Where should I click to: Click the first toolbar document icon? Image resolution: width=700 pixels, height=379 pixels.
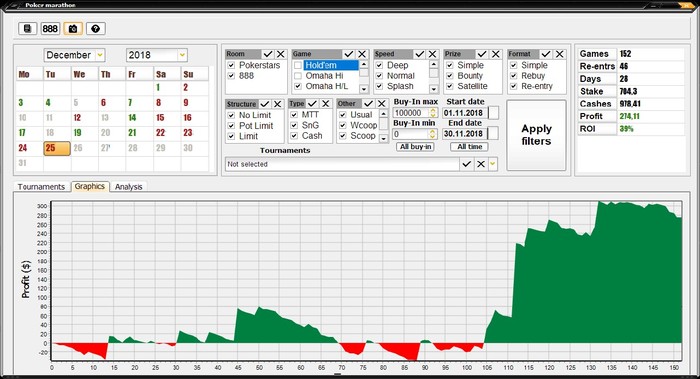click(27, 29)
